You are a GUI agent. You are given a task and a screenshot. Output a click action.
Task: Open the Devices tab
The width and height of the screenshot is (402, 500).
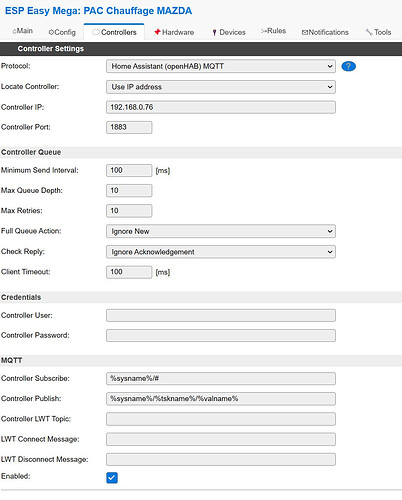[x=229, y=32]
